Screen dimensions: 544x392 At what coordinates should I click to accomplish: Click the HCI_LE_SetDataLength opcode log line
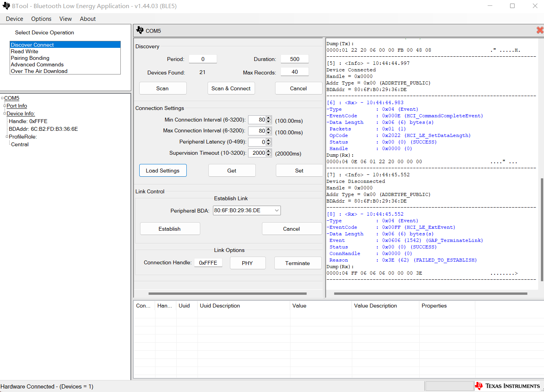coord(400,135)
